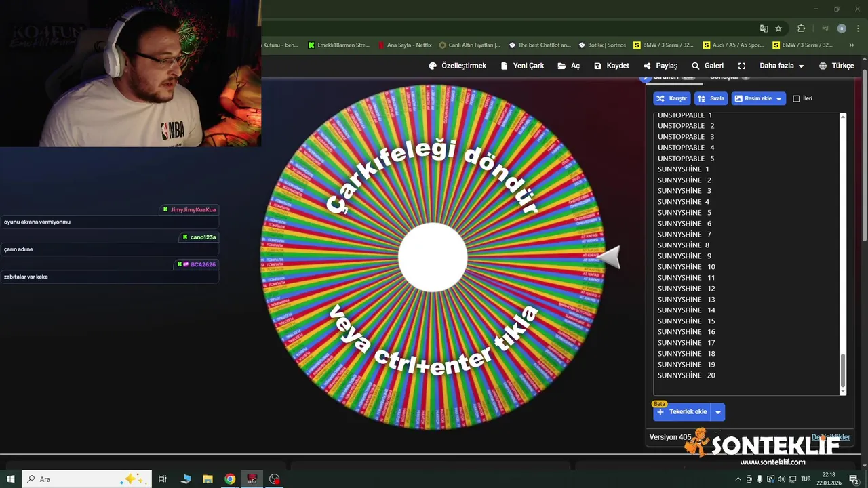Click the entry SUNNYSHİNE 10
The height and width of the screenshot is (488, 868).
pyautogui.click(x=686, y=267)
